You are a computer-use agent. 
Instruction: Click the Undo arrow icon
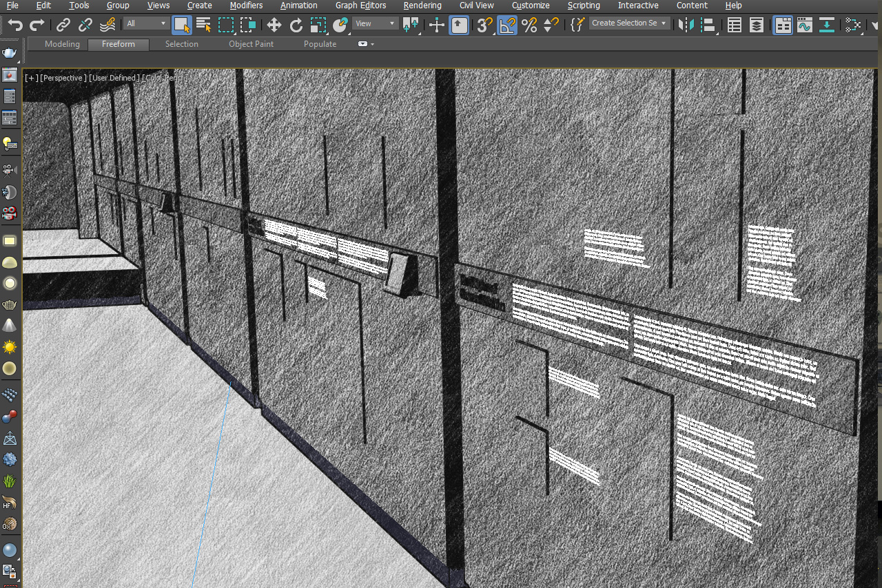15,25
